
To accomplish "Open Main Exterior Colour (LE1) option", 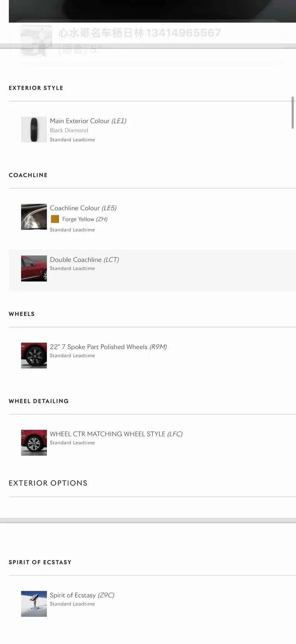I will click(88, 121).
